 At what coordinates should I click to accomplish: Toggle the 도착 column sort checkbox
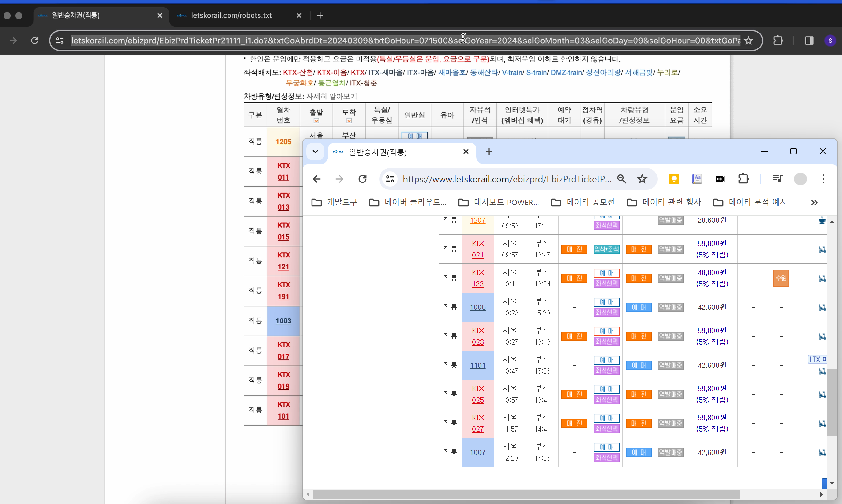click(x=349, y=121)
